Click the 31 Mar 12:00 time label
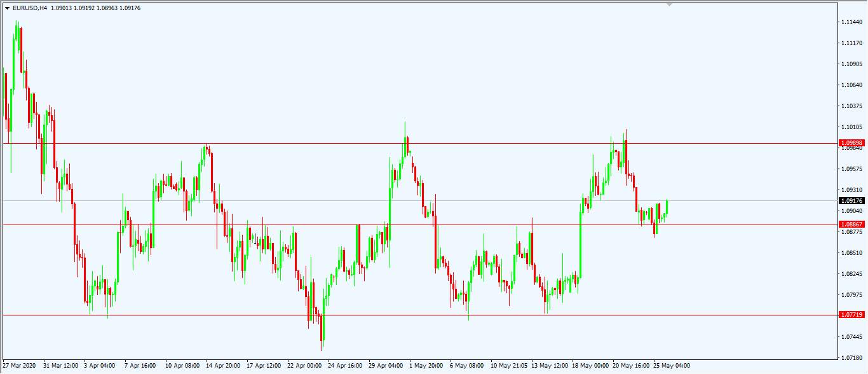Image resolution: width=868 pixels, height=374 pixels. point(61,366)
